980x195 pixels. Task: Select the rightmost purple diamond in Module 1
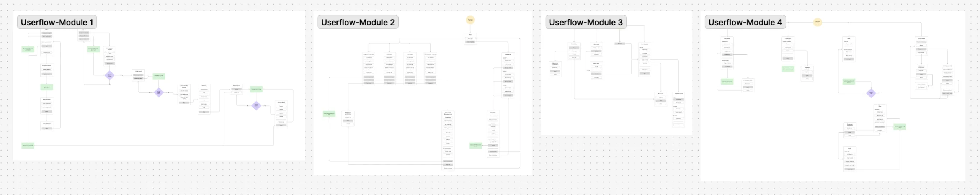coord(256,105)
